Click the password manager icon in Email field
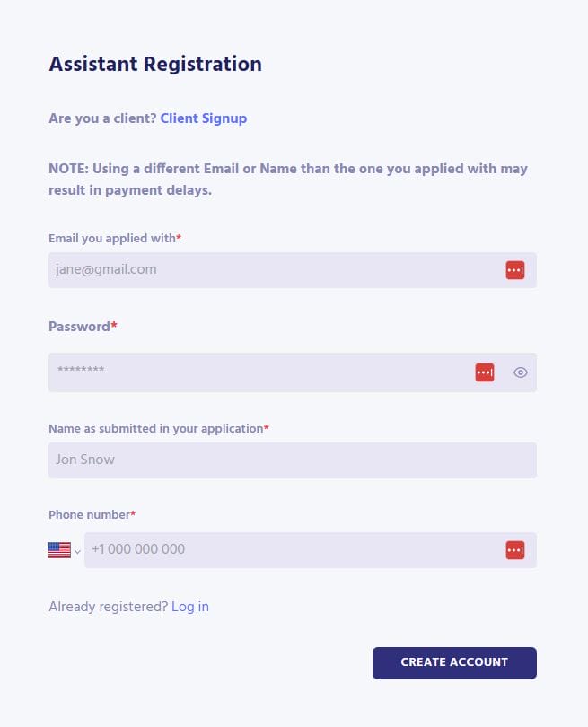This screenshot has width=588, height=727. coord(514,270)
